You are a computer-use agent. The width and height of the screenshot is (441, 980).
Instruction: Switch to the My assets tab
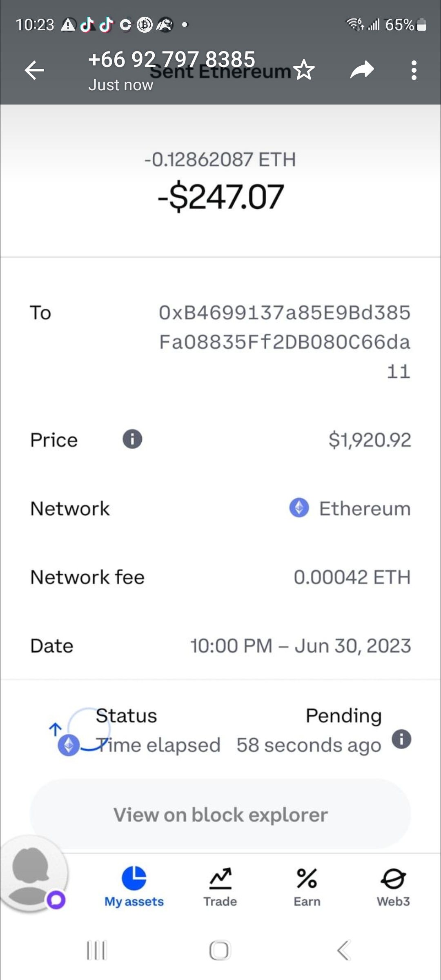tap(134, 886)
